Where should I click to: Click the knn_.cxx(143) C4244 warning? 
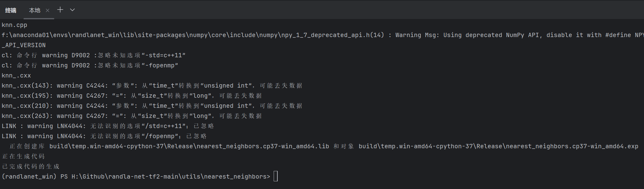(152, 86)
